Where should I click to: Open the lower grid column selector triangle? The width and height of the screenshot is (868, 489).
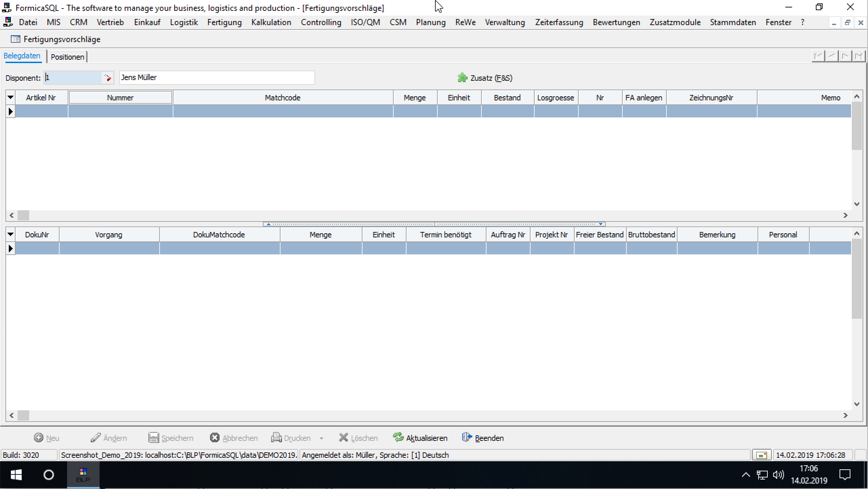11,234
